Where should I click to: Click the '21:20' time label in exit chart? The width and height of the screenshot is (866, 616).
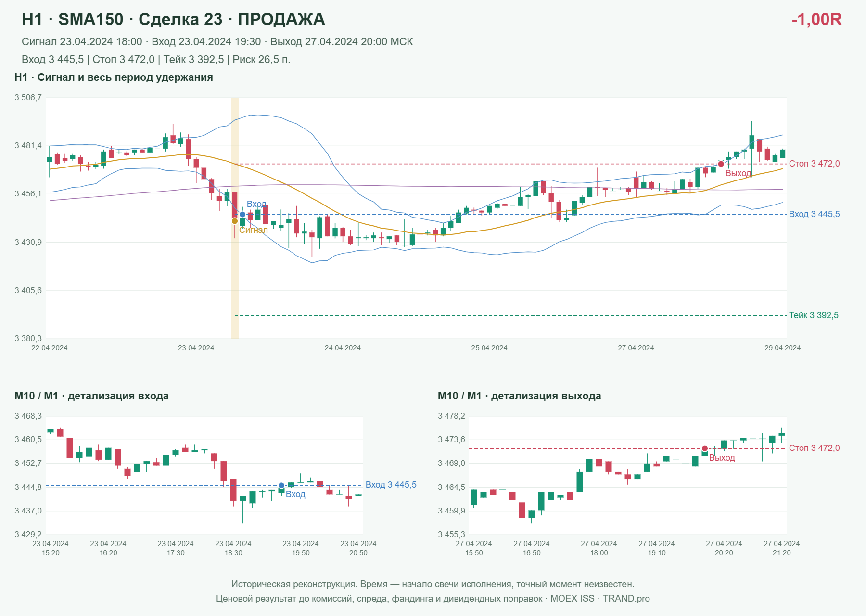click(782, 553)
